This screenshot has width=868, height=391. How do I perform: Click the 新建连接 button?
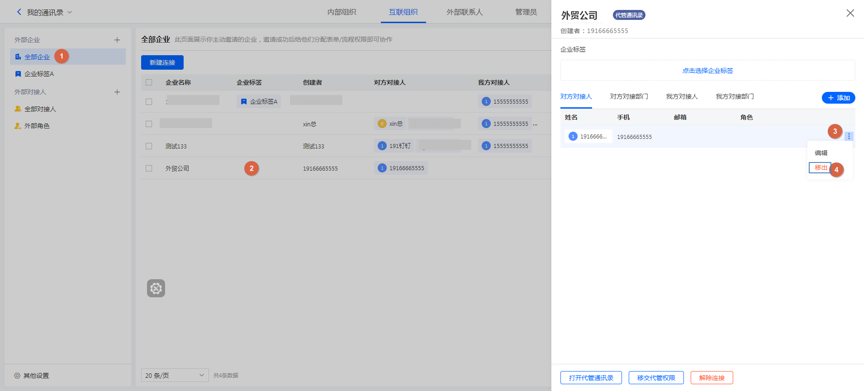[162, 62]
